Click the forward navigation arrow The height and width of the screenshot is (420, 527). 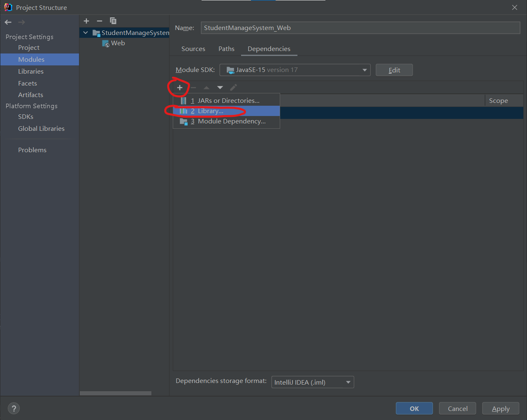[21, 22]
